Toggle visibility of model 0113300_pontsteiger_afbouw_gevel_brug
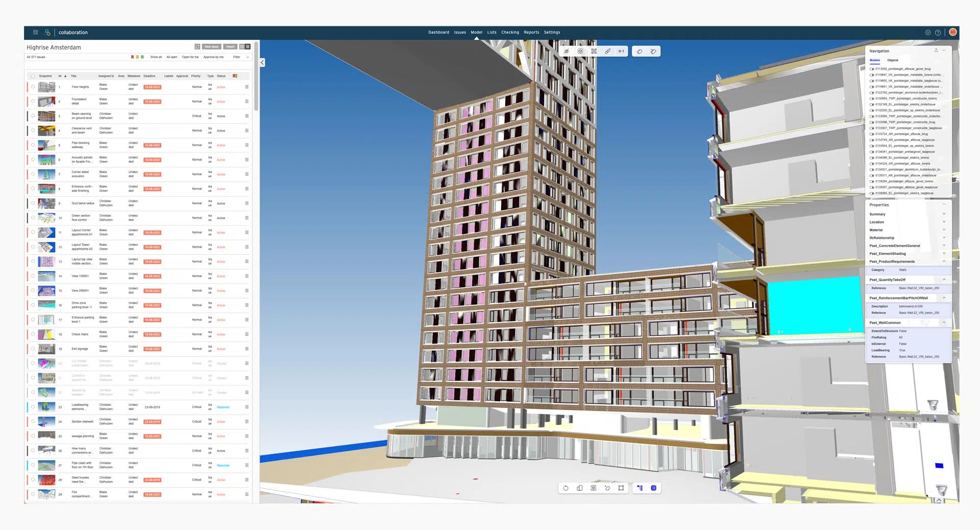Viewport: 980px width, 530px height. (872, 69)
